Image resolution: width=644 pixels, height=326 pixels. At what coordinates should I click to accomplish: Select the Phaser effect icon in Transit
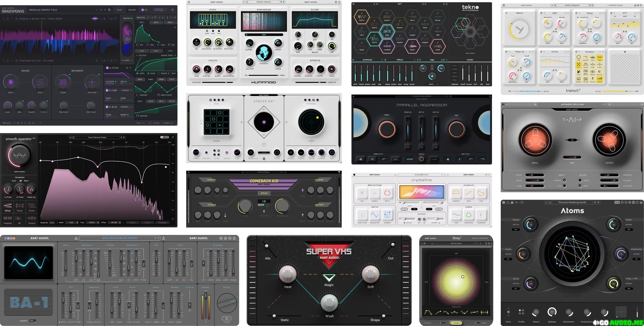coord(586,65)
